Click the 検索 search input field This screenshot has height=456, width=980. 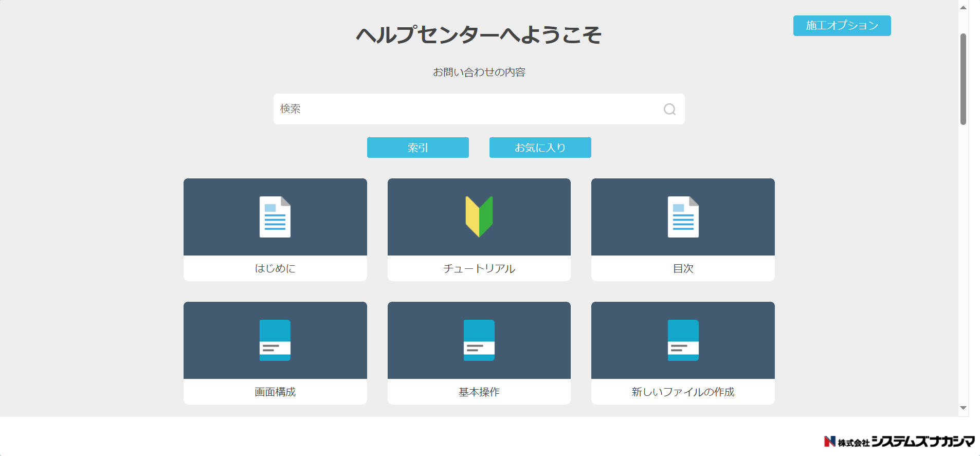tap(479, 109)
